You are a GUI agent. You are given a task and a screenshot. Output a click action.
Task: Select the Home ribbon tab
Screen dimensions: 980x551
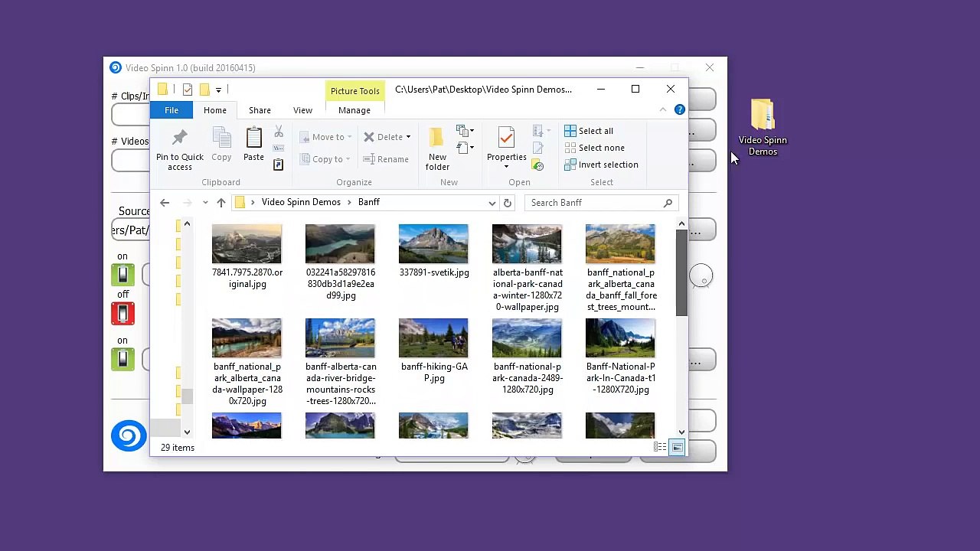[215, 110]
